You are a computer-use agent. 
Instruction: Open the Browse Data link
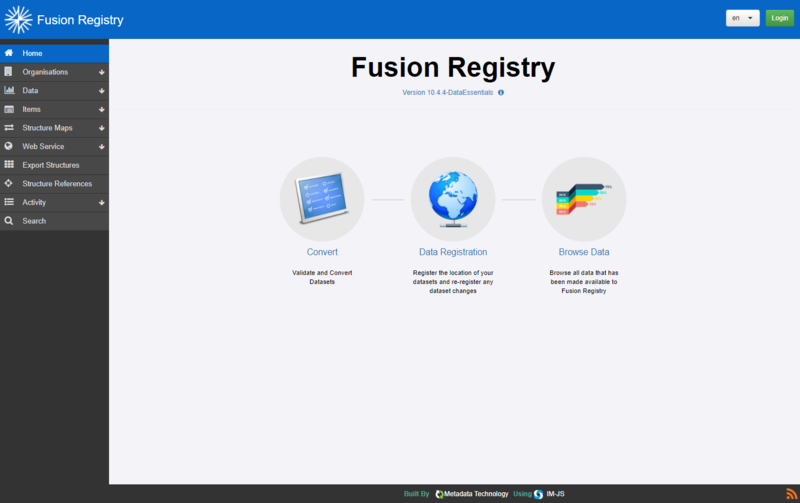point(584,252)
